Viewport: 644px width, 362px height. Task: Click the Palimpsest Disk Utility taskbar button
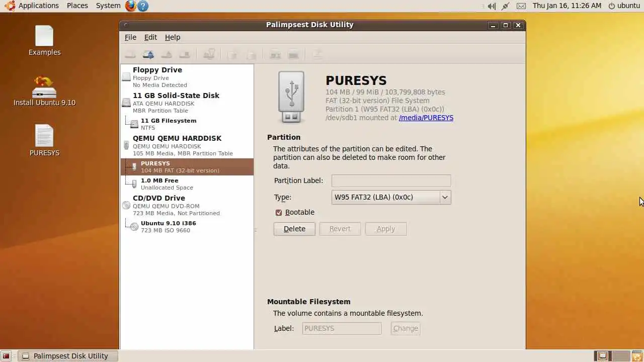point(68,356)
